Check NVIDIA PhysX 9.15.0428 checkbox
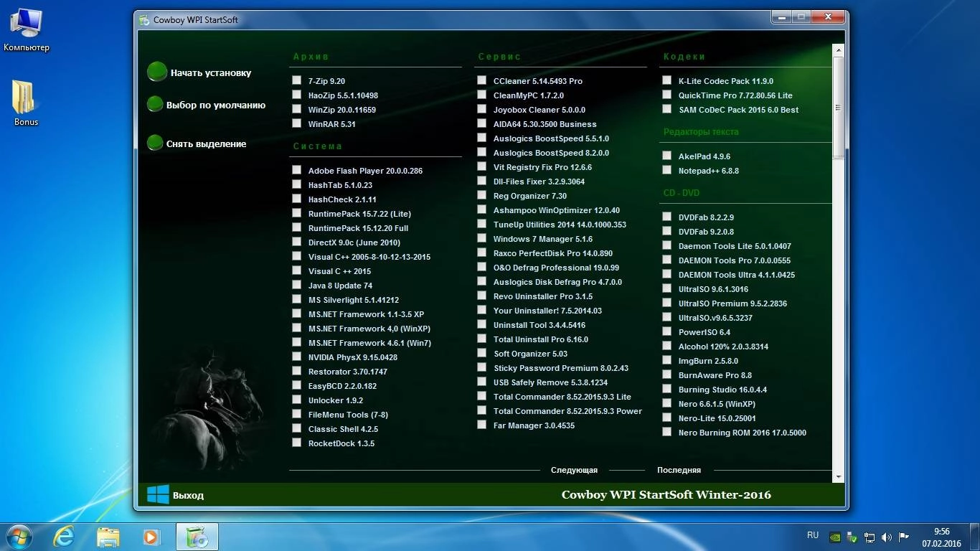 tap(297, 357)
